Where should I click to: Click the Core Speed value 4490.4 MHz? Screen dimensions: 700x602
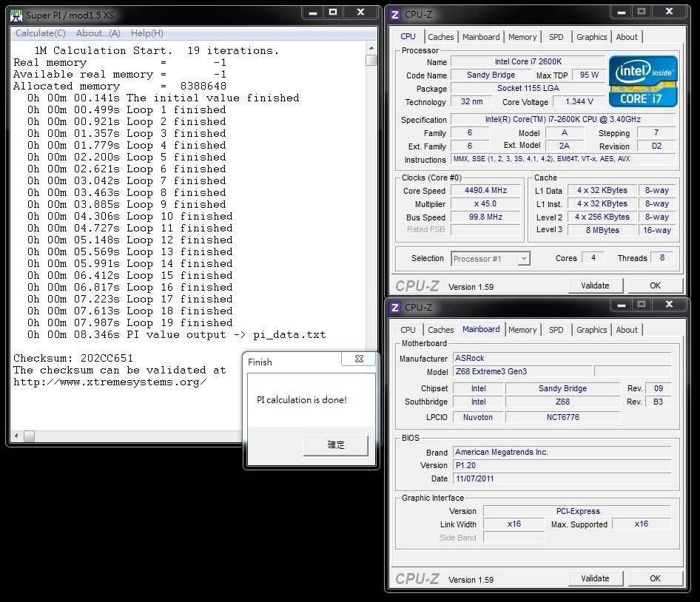click(485, 190)
